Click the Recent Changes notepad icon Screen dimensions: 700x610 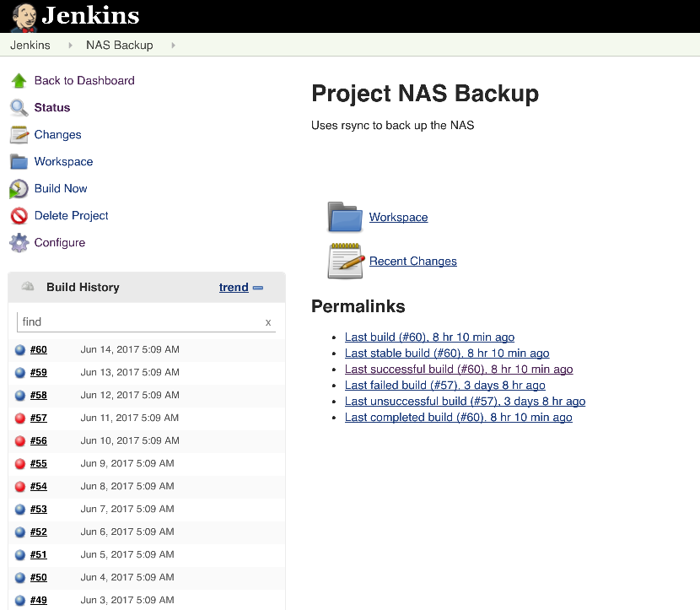[x=345, y=261]
